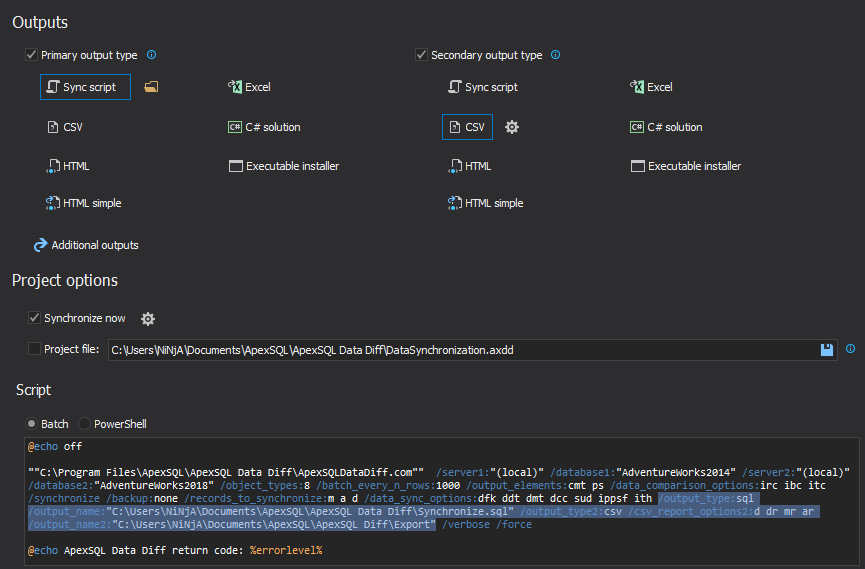Screen dimensions: 865x569
Task: Choose Excel as primary output type
Action: (249, 87)
